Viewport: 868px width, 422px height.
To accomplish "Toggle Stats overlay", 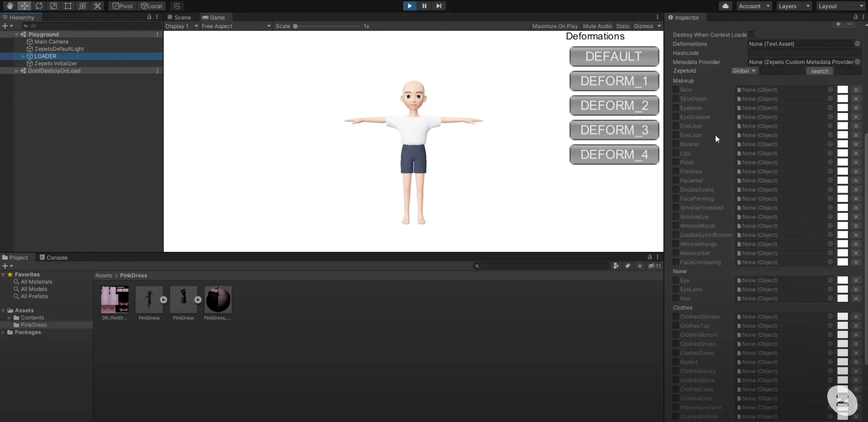I will click(x=623, y=26).
